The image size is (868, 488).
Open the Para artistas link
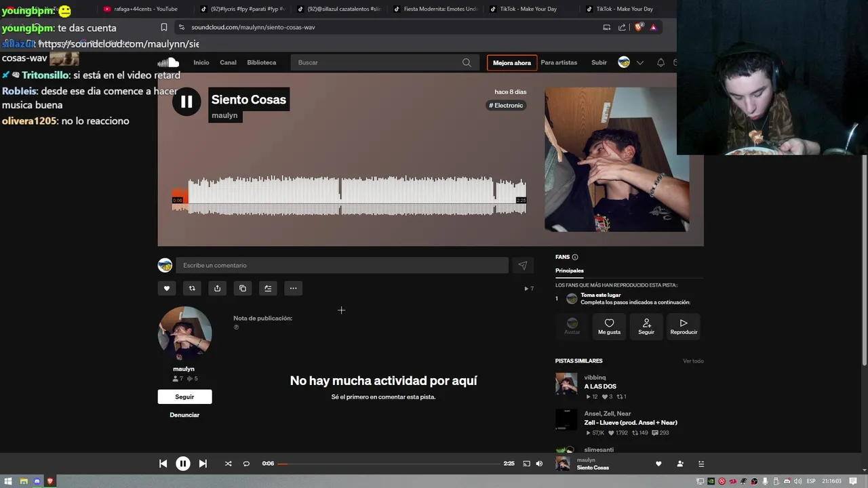point(559,62)
